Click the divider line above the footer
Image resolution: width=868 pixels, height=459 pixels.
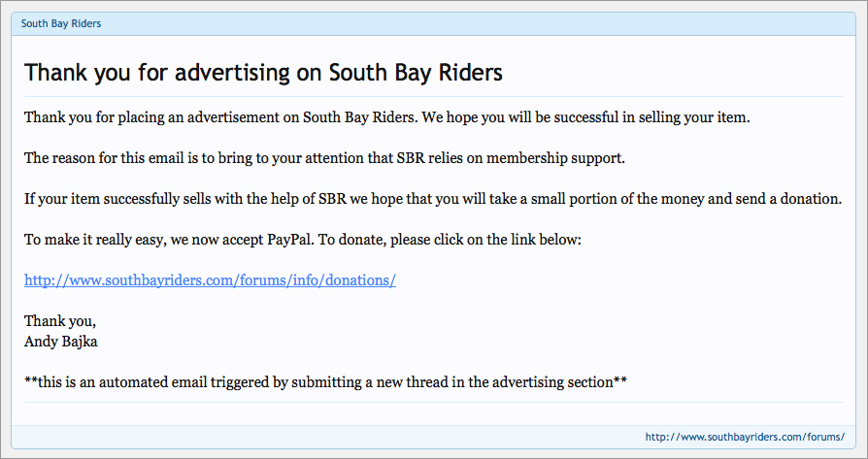click(x=433, y=402)
